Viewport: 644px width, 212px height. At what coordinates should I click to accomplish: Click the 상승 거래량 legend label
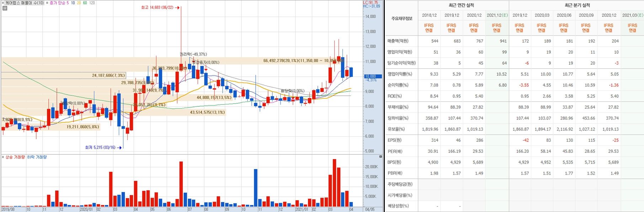15,157
